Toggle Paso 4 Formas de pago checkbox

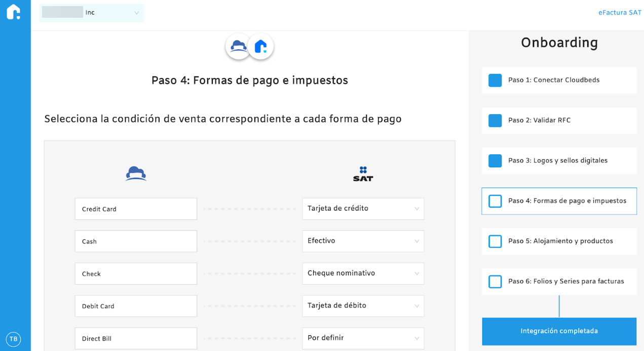(x=495, y=201)
